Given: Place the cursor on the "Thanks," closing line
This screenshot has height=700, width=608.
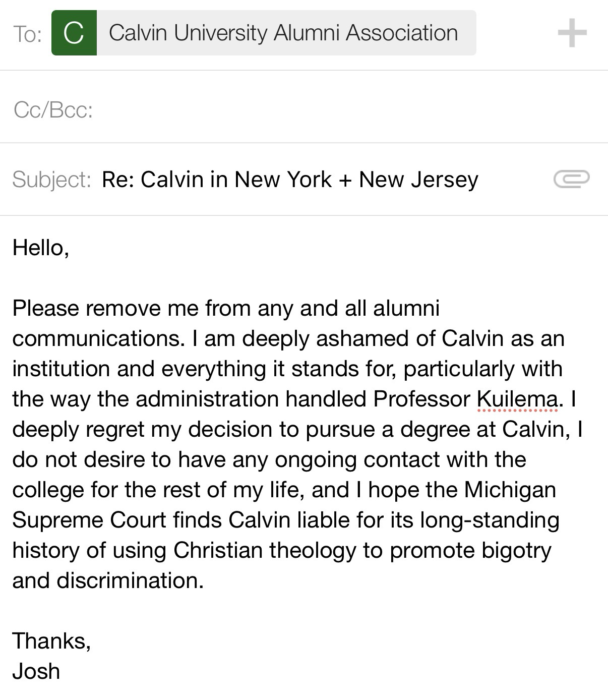Looking at the screenshot, I should [51, 641].
